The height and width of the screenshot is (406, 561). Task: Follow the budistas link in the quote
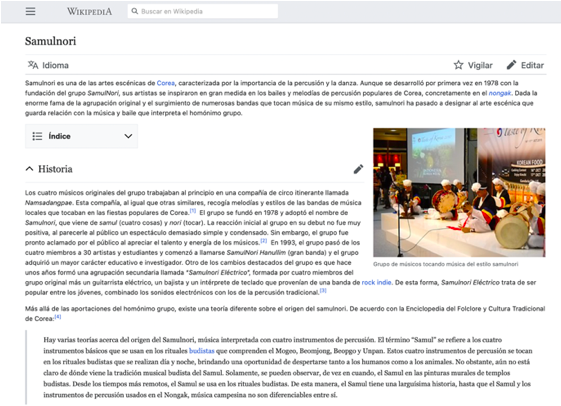(201, 351)
